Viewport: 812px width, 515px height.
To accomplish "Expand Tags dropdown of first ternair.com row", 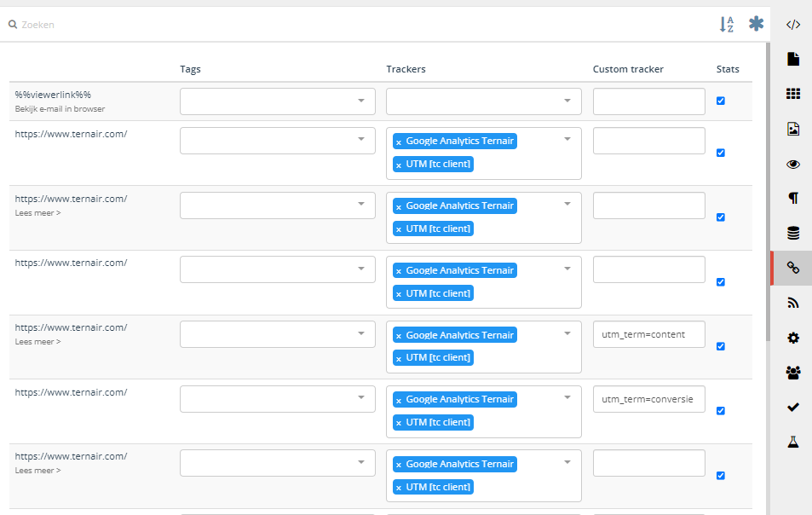I will click(277, 141).
